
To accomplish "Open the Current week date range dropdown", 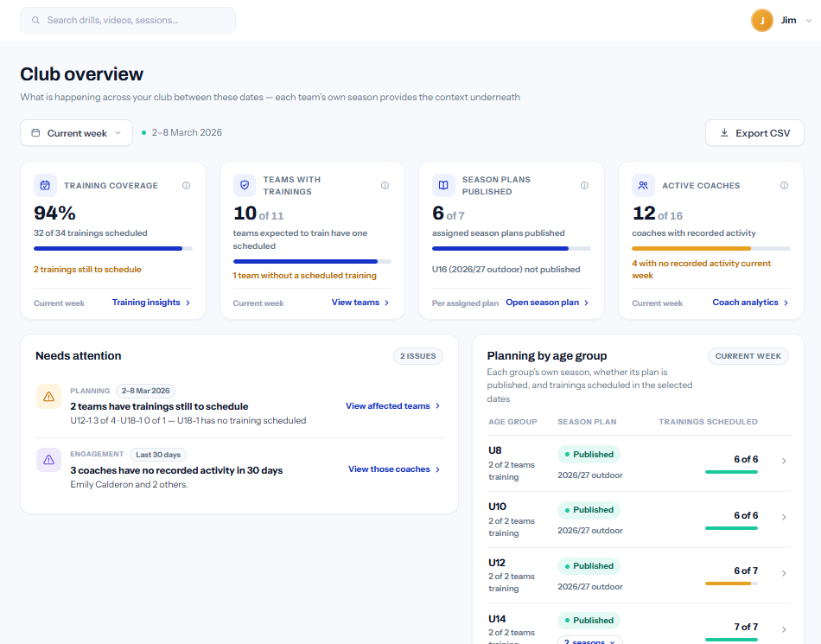I will pos(76,133).
